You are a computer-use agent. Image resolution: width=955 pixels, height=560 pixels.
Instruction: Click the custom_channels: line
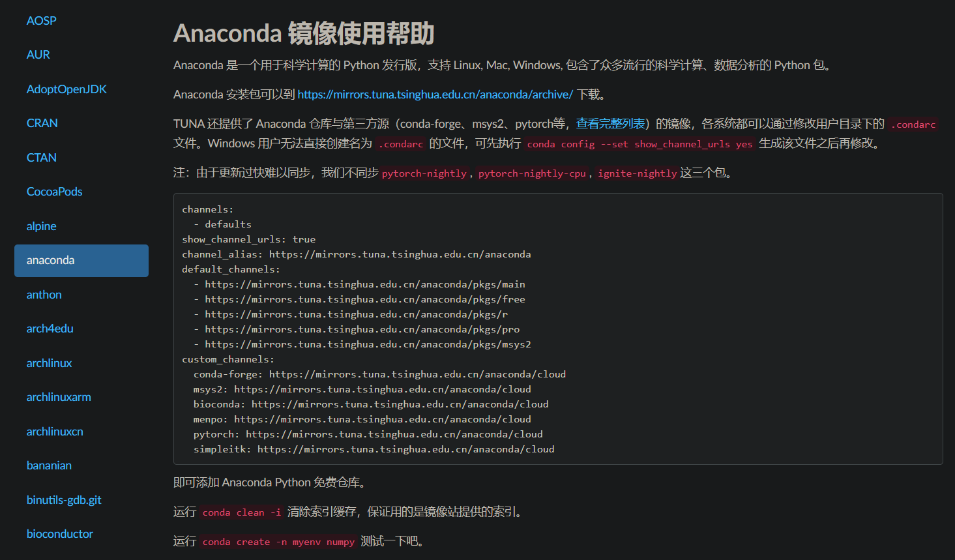click(228, 359)
